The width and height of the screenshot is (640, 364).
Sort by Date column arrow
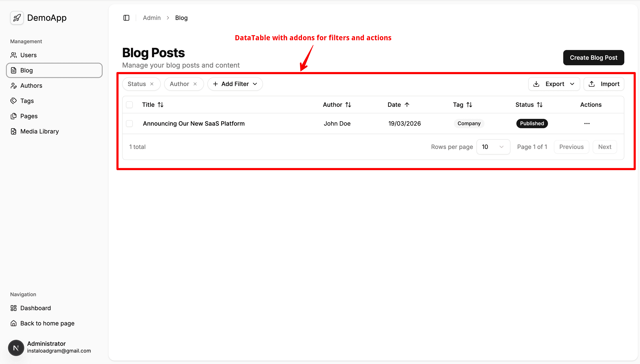pyautogui.click(x=407, y=105)
